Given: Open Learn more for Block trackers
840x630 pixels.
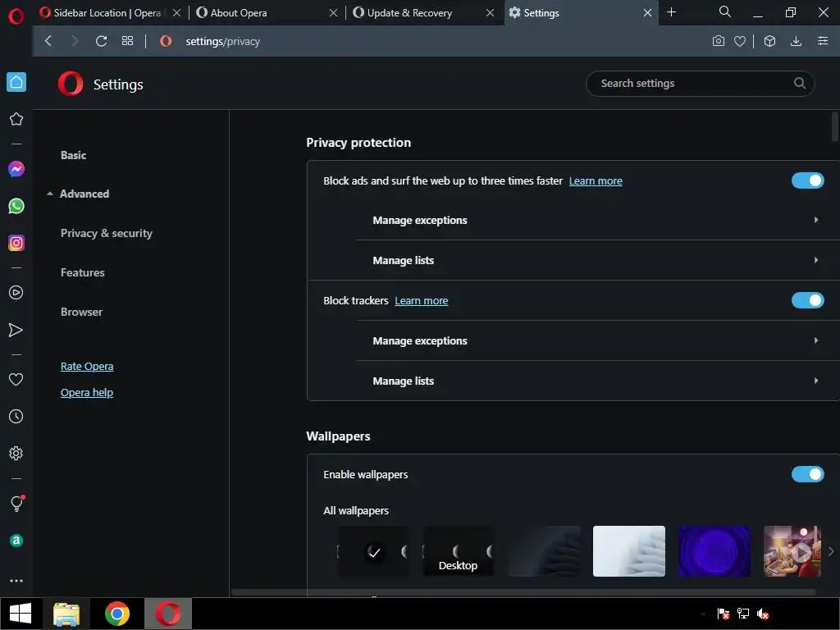Looking at the screenshot, I should 422,301.
